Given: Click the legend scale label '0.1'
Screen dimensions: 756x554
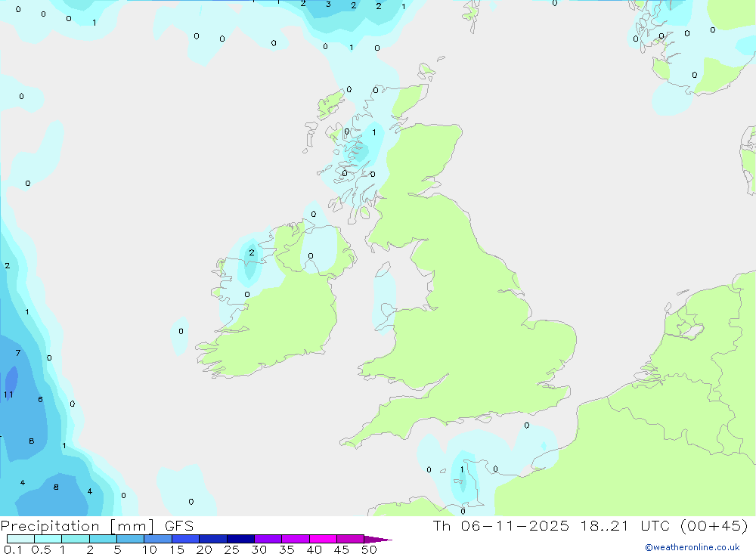Looking at the screenshot, I should (x=13, y=549).
